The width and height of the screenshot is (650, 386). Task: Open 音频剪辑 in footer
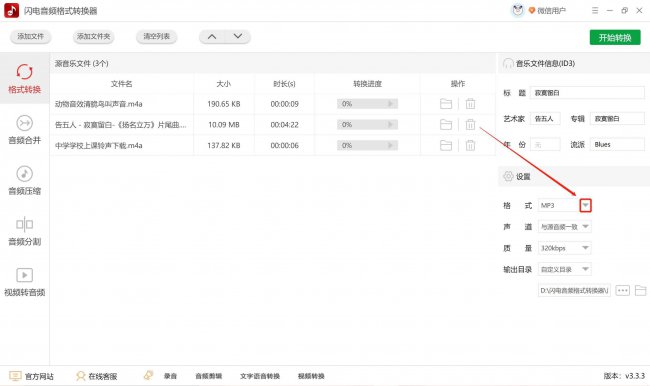pyautogui.click(x=209, y=376)
